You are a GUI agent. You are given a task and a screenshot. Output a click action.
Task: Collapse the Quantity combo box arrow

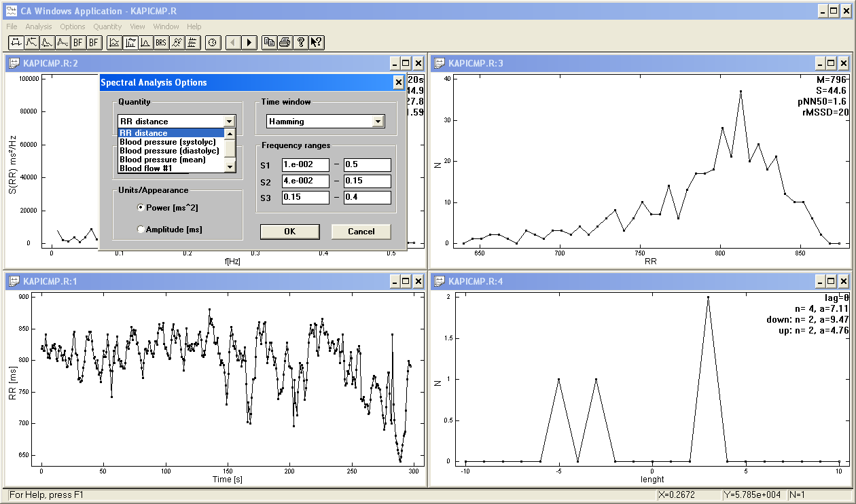229,122
